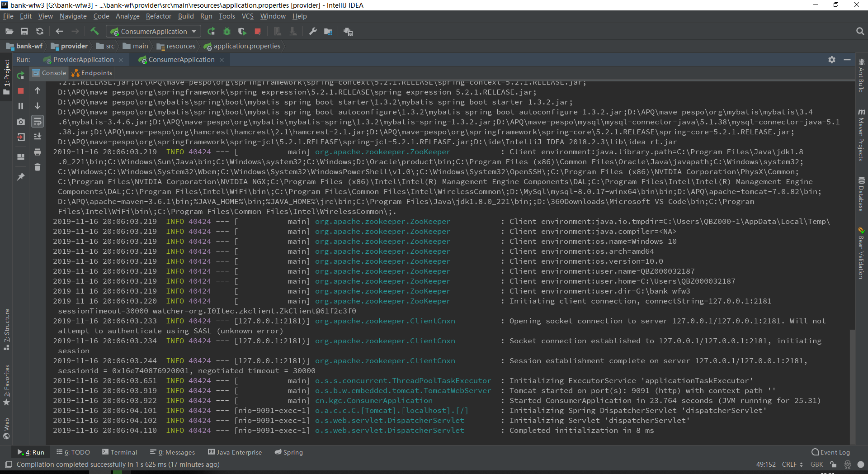Open the Spring tool window

click(x=289, y=452)
